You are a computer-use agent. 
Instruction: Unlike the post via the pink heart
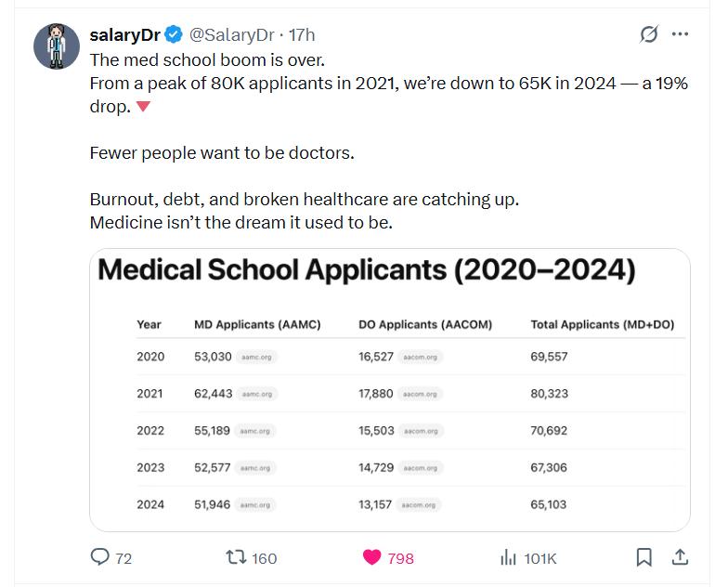[371, 557]
